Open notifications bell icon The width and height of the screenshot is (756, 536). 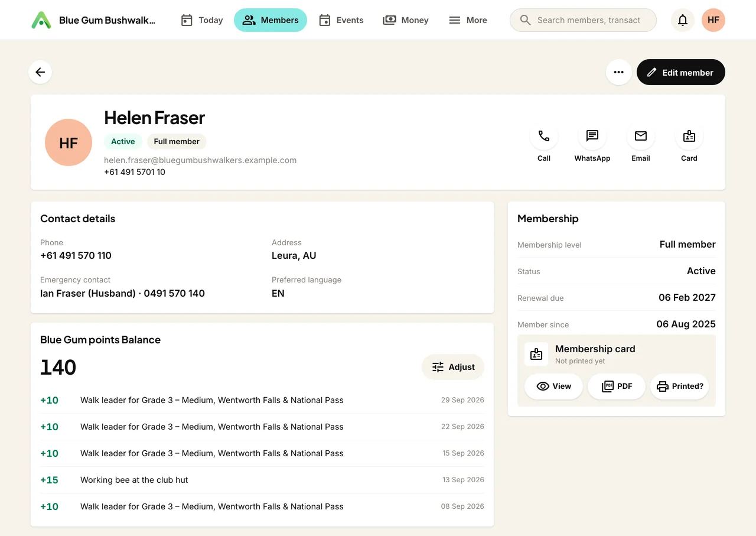coord(683,20)
